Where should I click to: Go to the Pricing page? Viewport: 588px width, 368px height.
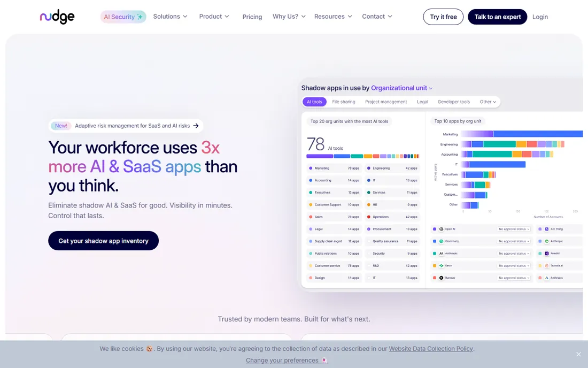pos(252,17)
